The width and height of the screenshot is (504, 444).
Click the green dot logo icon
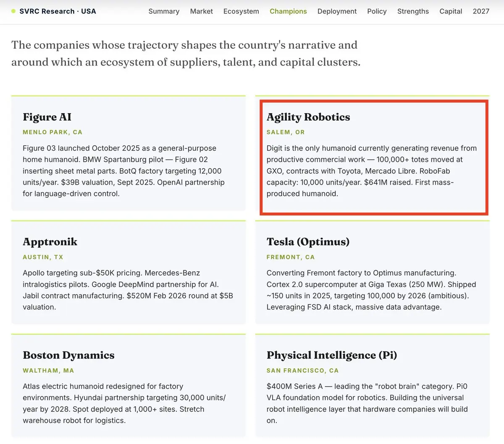(13, 11)
